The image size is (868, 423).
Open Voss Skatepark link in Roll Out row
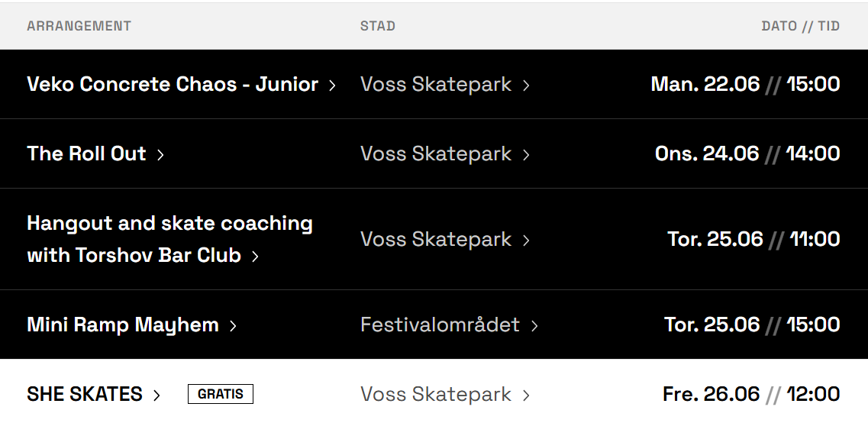435,153
